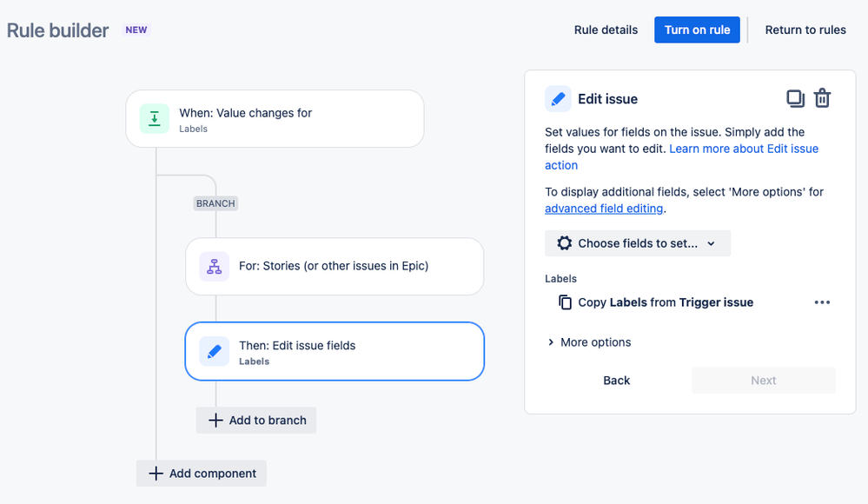Open Learn more about Edit issue action link
The height and width of the screenshot is (504, 868).
coord(681,156)
